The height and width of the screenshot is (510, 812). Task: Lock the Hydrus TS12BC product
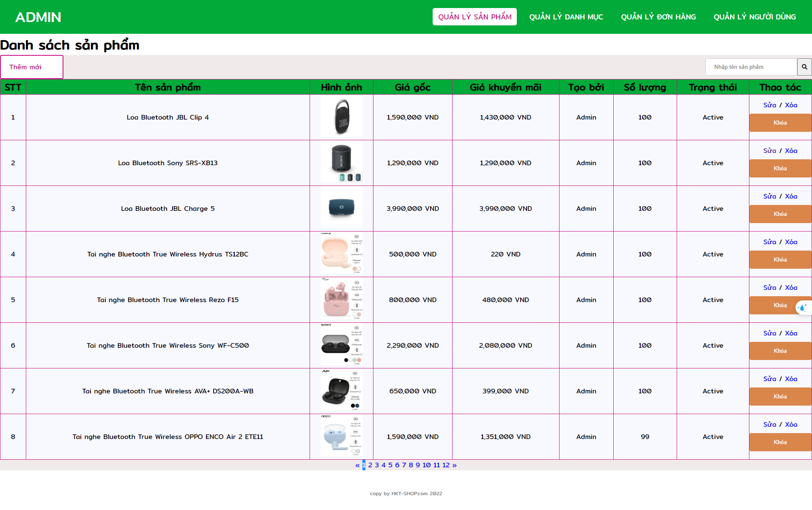[780, 259]
